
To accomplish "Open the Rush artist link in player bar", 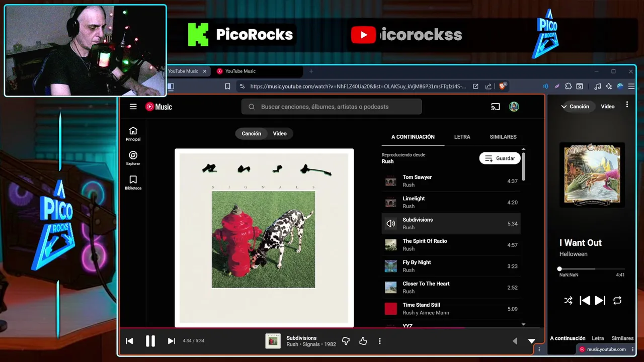I will [x=292, y=344].
